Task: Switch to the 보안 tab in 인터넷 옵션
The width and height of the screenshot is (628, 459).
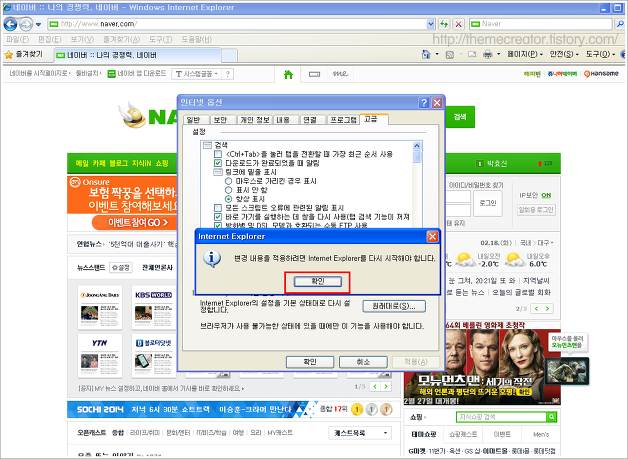Action: point(221,120)
